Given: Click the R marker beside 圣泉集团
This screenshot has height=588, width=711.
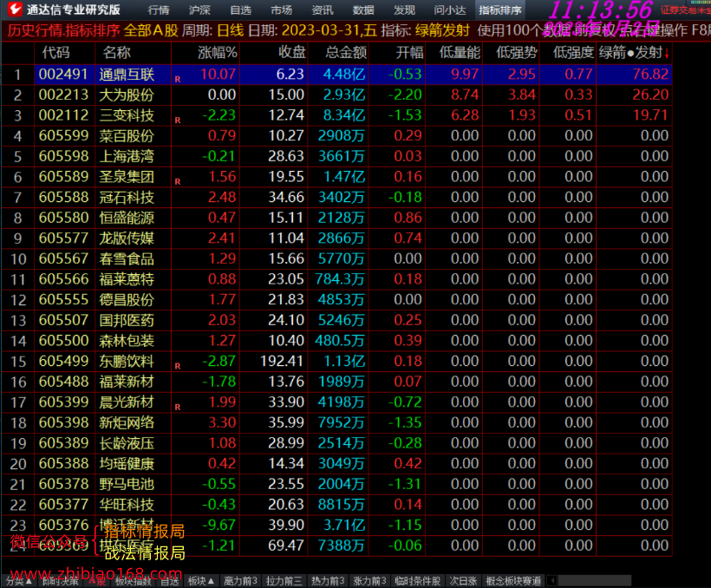Looking at the screenshot, I should click(x=178, y=181).
